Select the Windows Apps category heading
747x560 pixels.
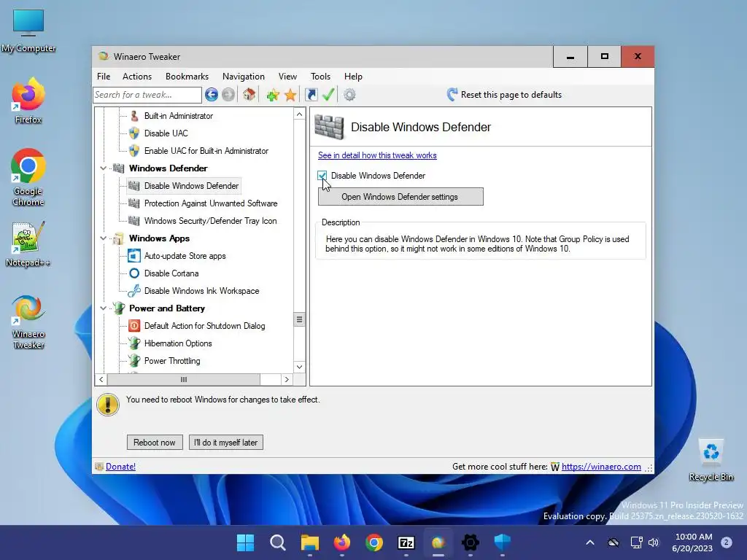[159, 238]
